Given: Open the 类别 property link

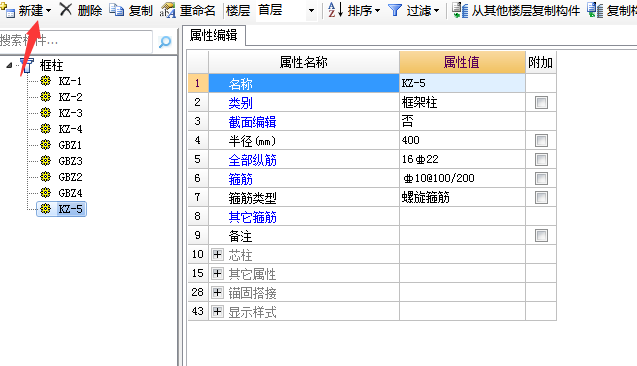Looking at the screenshot, I should 240,103.
